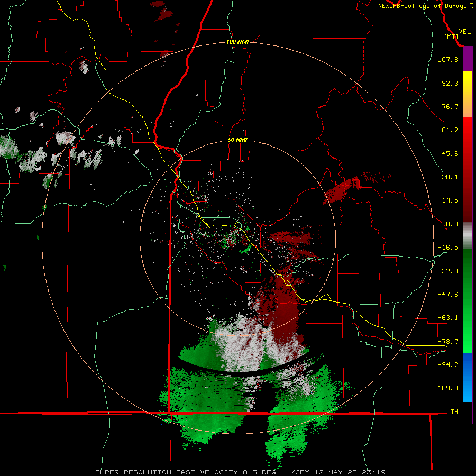476x476 pixels.
Task: Click the -109.8 velocity scale value
Action: click(x=446, y=388)
